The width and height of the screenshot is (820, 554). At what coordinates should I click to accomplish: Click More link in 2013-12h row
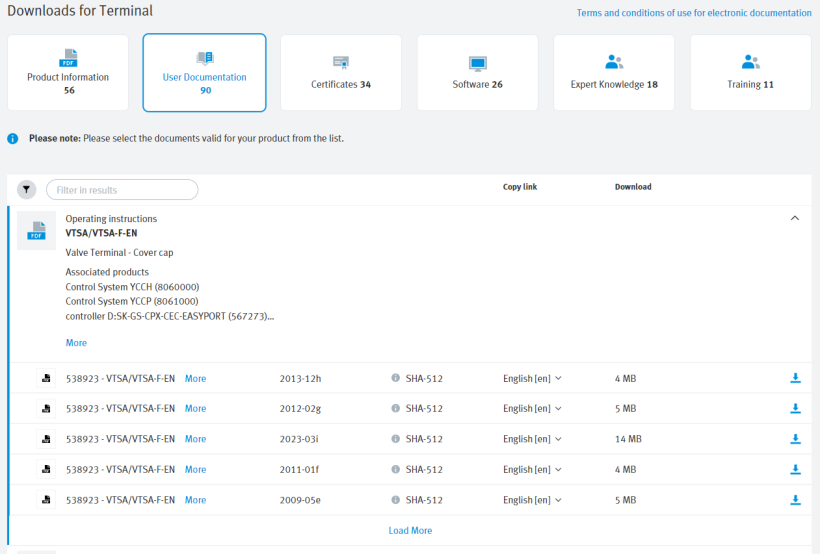[x=196, y=378]
